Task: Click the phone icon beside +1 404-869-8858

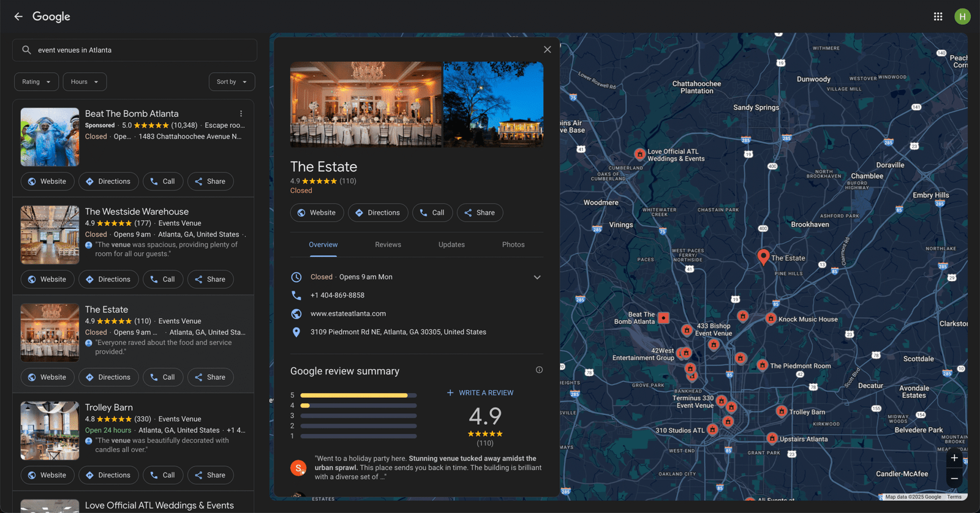Action: [x=296, y=295]
